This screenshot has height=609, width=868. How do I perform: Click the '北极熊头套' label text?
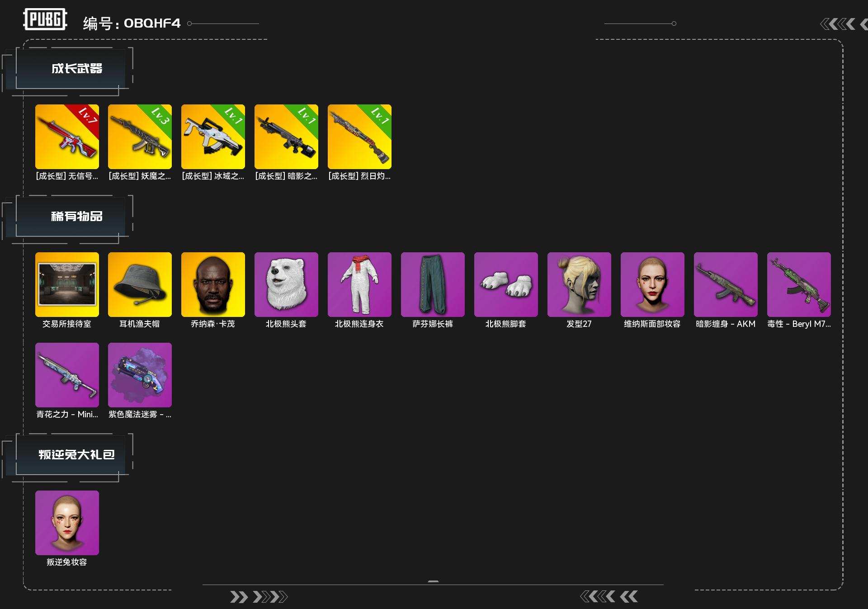286,324
